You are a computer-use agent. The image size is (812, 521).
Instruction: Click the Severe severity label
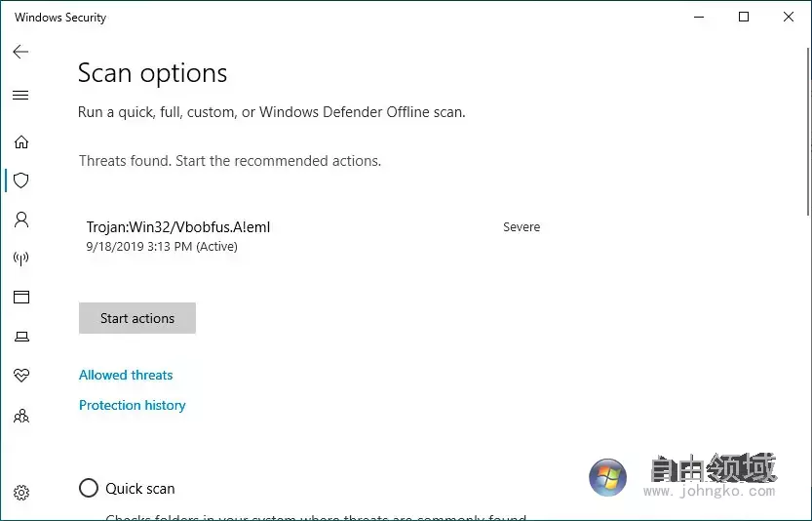click(x=522, y=227)
